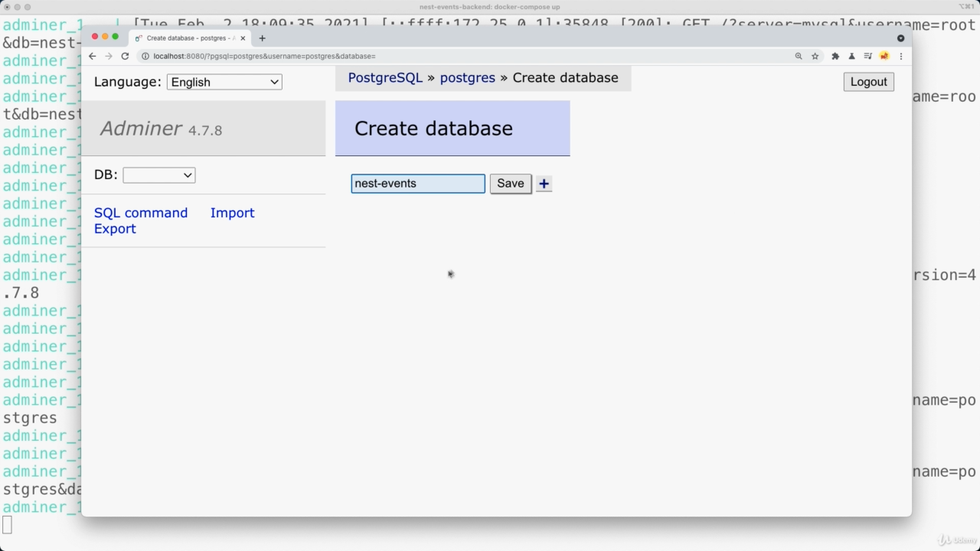Click the site info icon before localhost
Screen dimensions: 980x551
pos(145,56)
